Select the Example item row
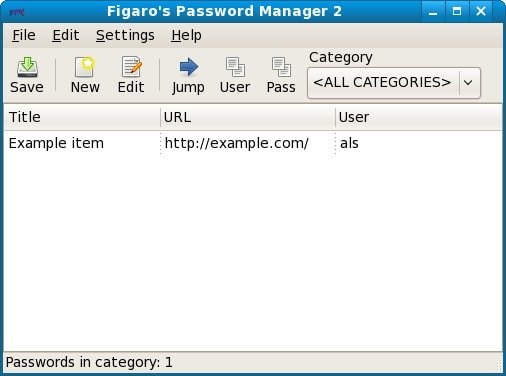 [x=253, y=143]
